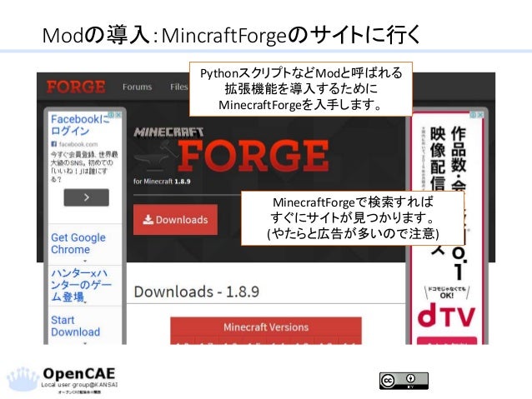Viewport: 532px width, 399px height.
Task: Click the Downloads - 1.8.9 heading
Action: coord(197,292)
